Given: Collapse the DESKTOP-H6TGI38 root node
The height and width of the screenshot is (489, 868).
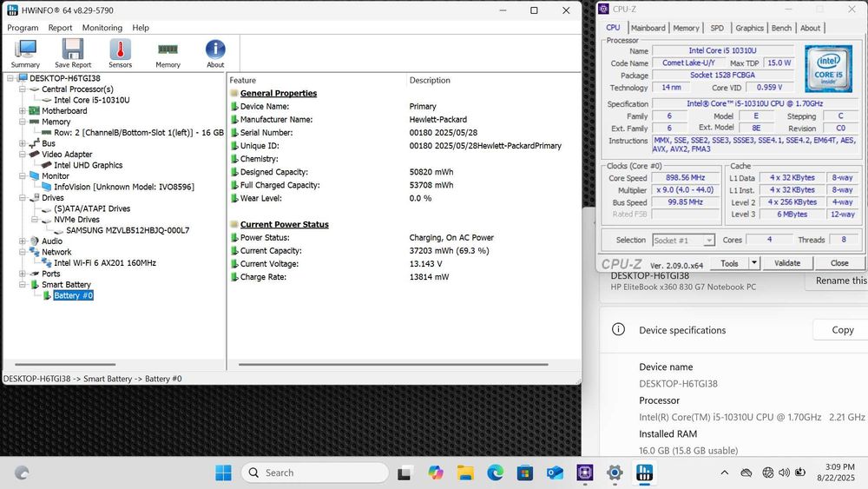Looking at the screenshot, I should (x=10, y=78).
